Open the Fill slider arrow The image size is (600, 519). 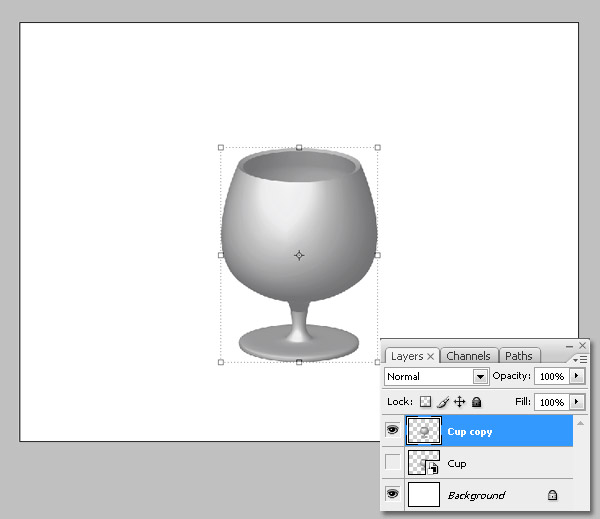tap(577, 402)
